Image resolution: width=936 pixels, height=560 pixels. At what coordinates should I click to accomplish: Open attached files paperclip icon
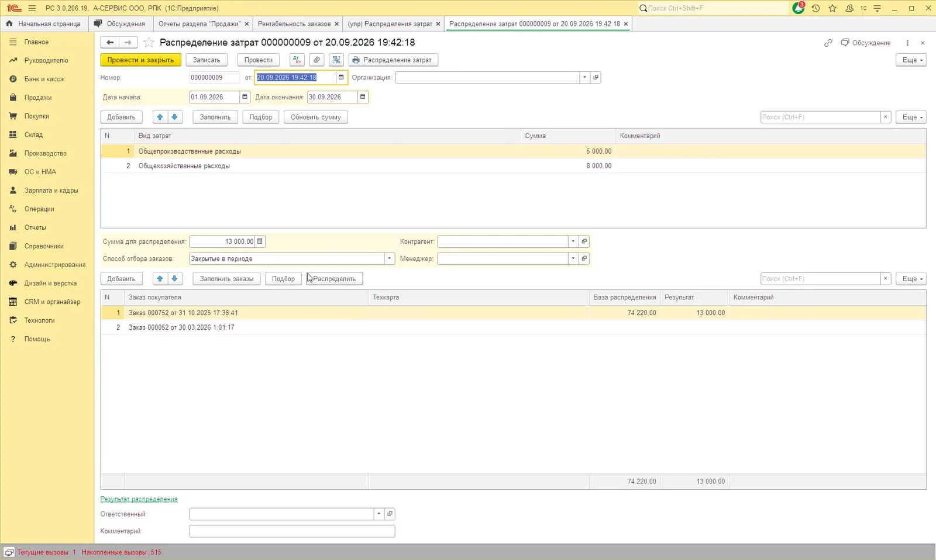click(316, 60)
